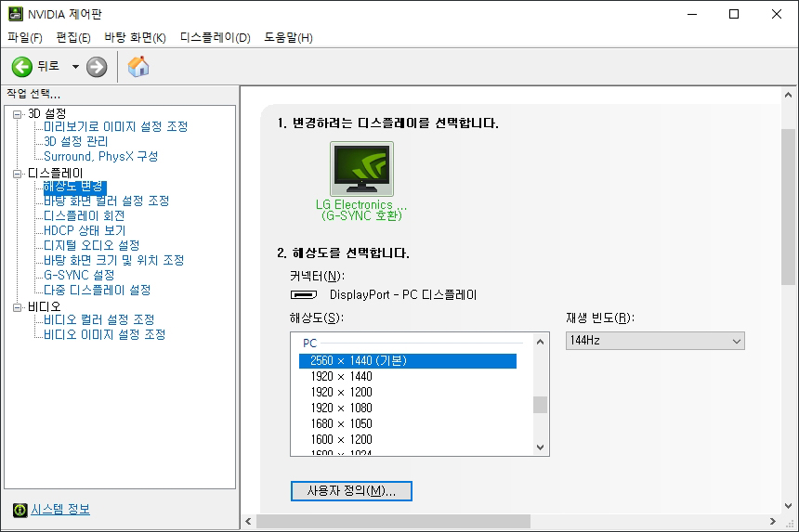Open 바탕 화면 크기 및 위치 조정

(114, 260)
